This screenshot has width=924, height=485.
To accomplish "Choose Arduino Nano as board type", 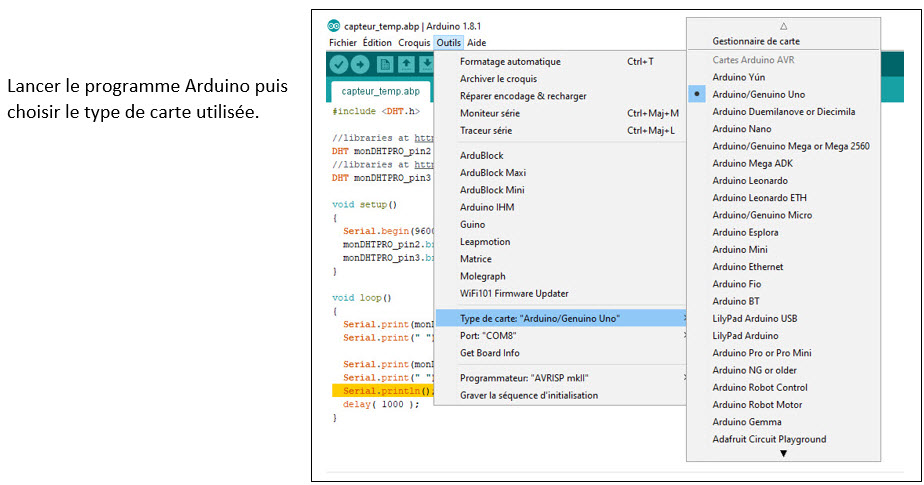I will point(742,128).
